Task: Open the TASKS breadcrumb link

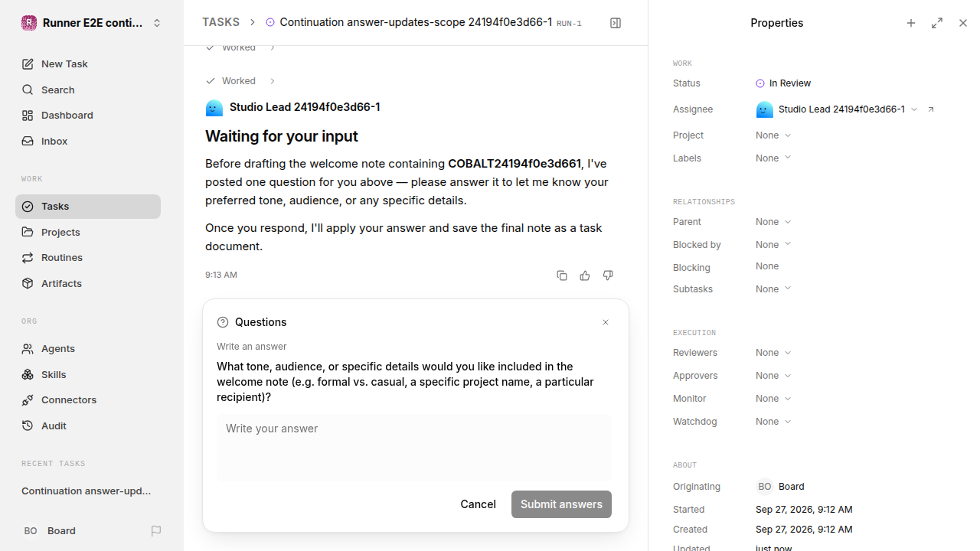Action: tap(220, 22)
